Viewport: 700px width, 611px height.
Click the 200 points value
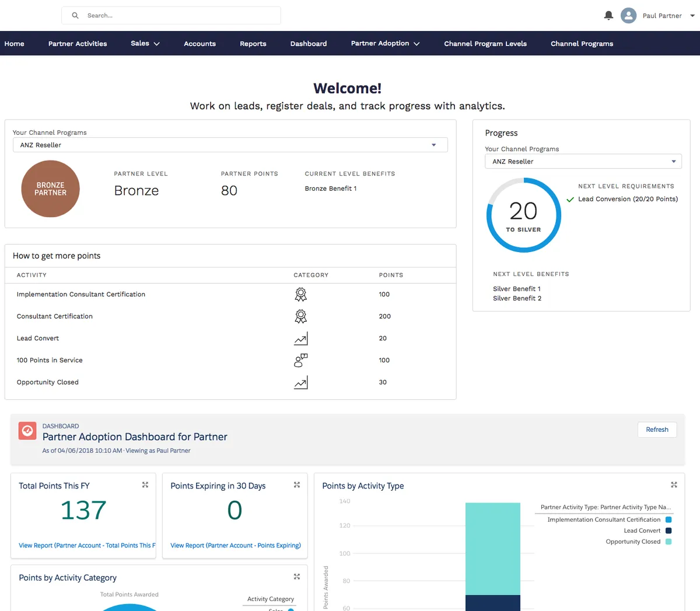(x=385, y=316)
